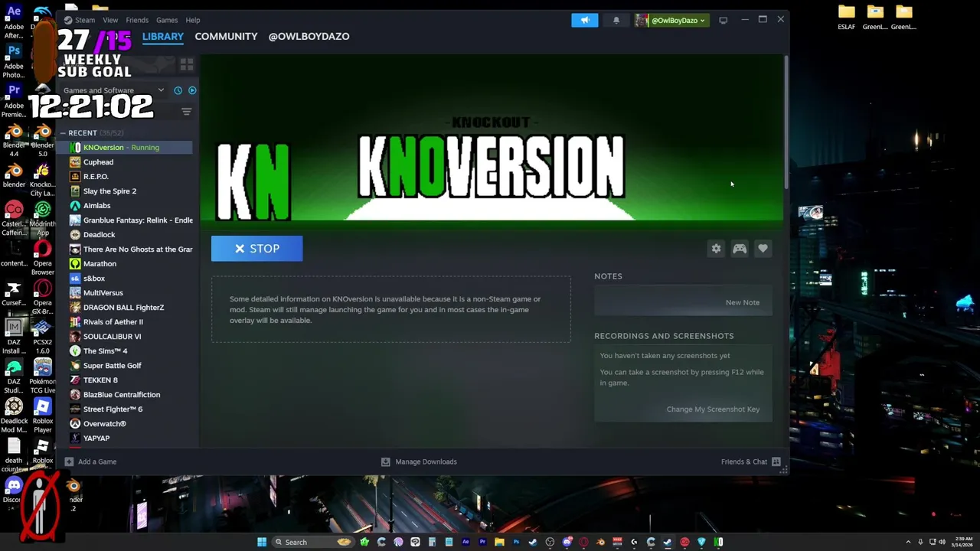Open the ESLAF desktop folder

[846, 17]
